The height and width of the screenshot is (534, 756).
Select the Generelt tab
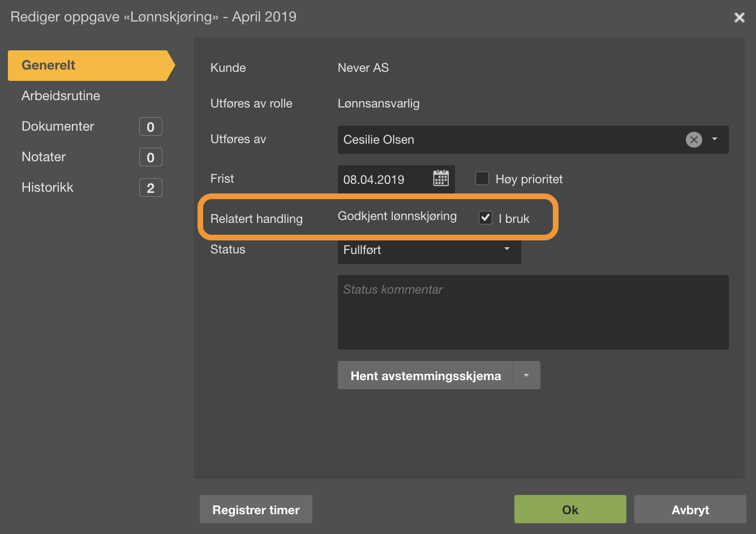(91, 65)
